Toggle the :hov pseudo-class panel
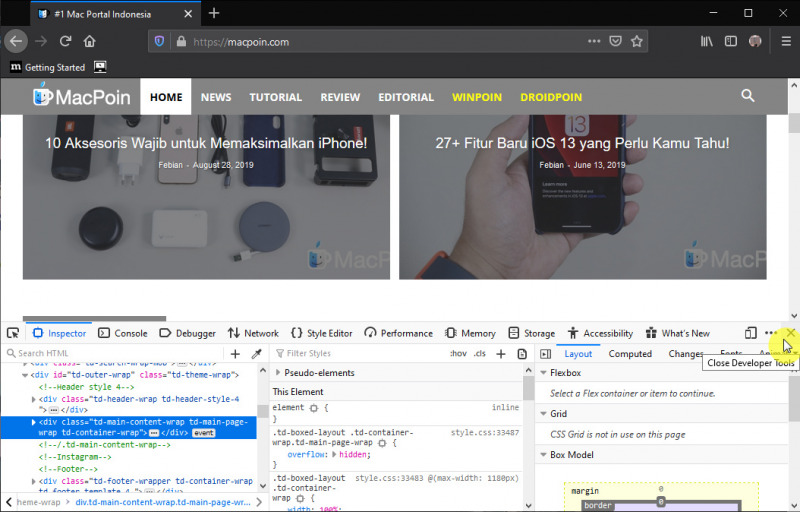 click(458, 353)
